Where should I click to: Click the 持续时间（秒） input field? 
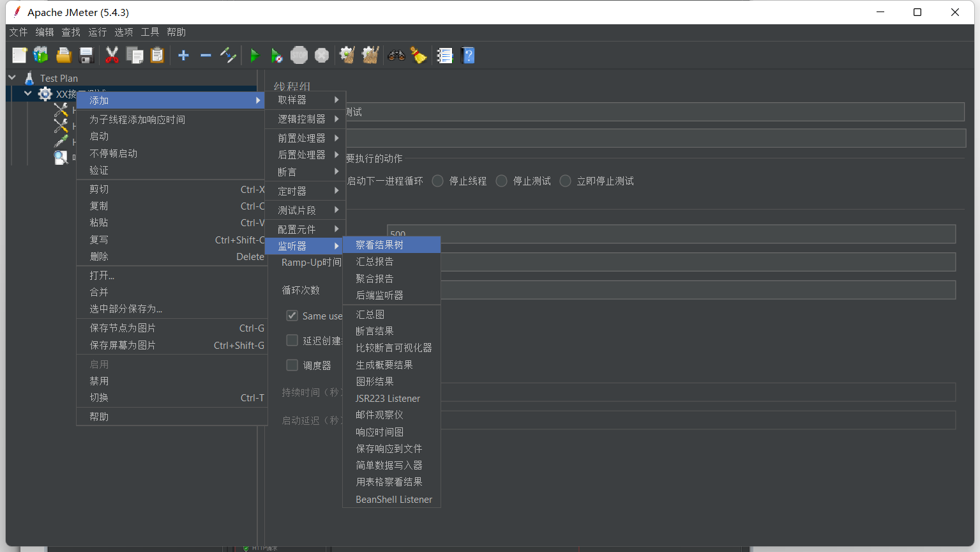coord(698,392)
